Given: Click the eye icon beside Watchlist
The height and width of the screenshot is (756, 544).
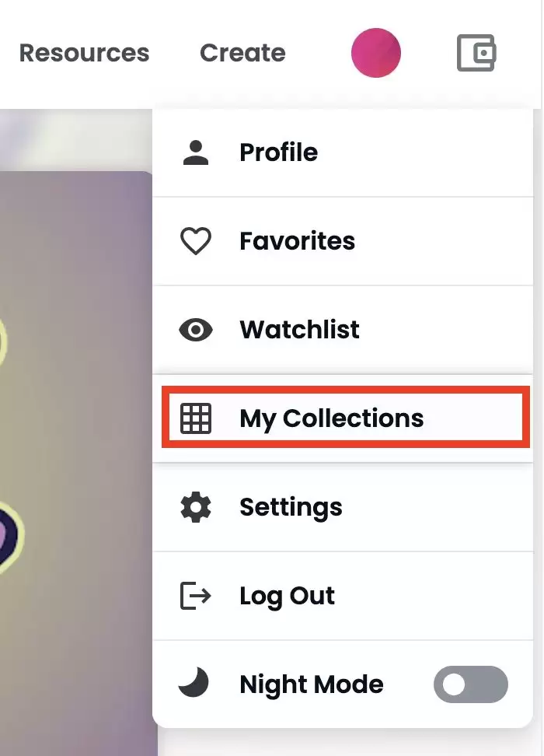Looking at the screenshot, I should click(196, 330).
